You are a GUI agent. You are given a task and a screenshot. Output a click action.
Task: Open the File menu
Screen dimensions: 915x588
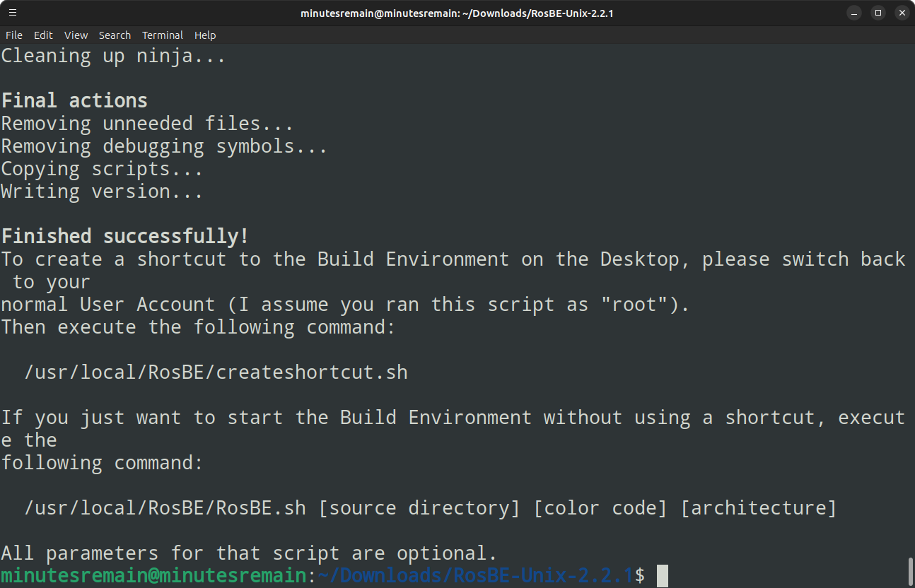click(14, 35)
